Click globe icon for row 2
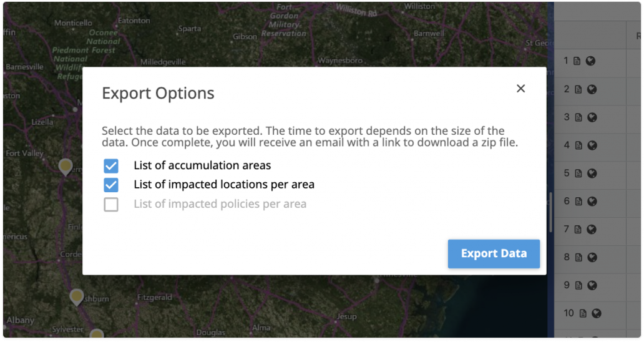 click(592, 89)
